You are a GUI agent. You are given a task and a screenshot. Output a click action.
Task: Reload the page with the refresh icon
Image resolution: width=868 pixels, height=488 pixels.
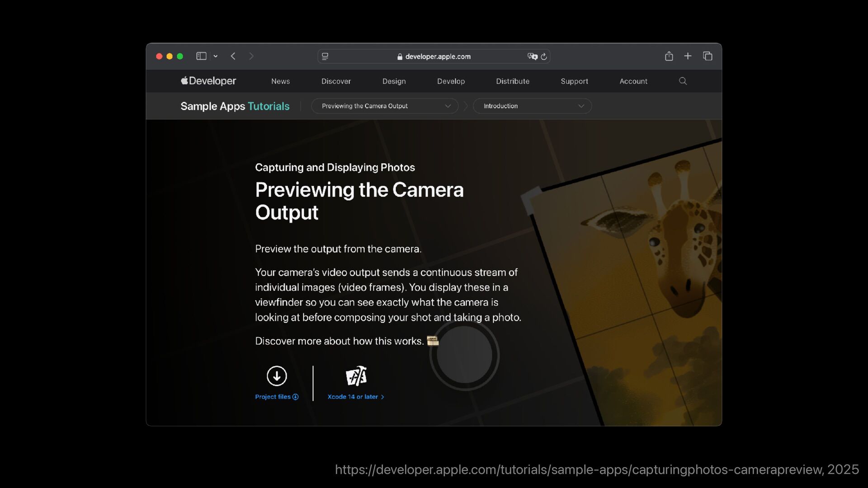[544, 56]
